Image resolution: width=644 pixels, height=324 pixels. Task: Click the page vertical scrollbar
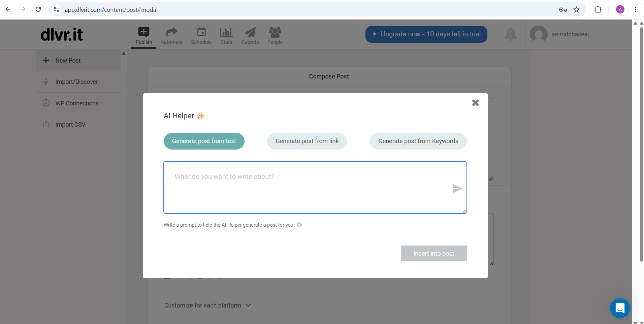[x=641, y=145]
